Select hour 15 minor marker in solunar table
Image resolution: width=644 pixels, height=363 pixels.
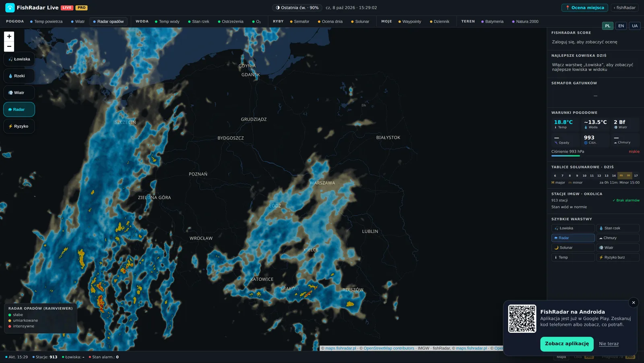click(x=621, y=175)
